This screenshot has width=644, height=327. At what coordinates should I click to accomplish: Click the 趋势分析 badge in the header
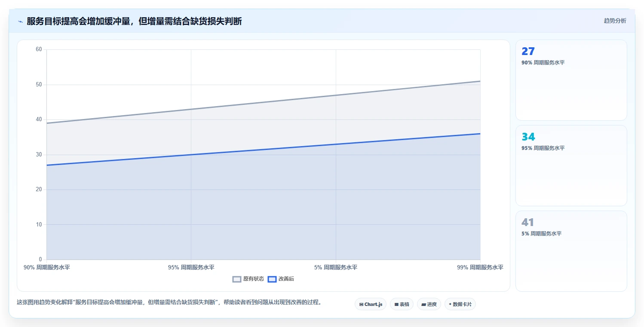[615, 21]
